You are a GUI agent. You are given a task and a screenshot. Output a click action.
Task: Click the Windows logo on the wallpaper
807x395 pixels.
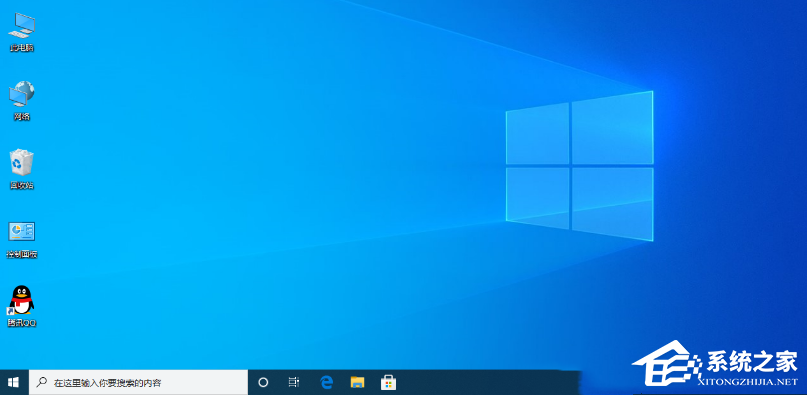pos(580,165)
